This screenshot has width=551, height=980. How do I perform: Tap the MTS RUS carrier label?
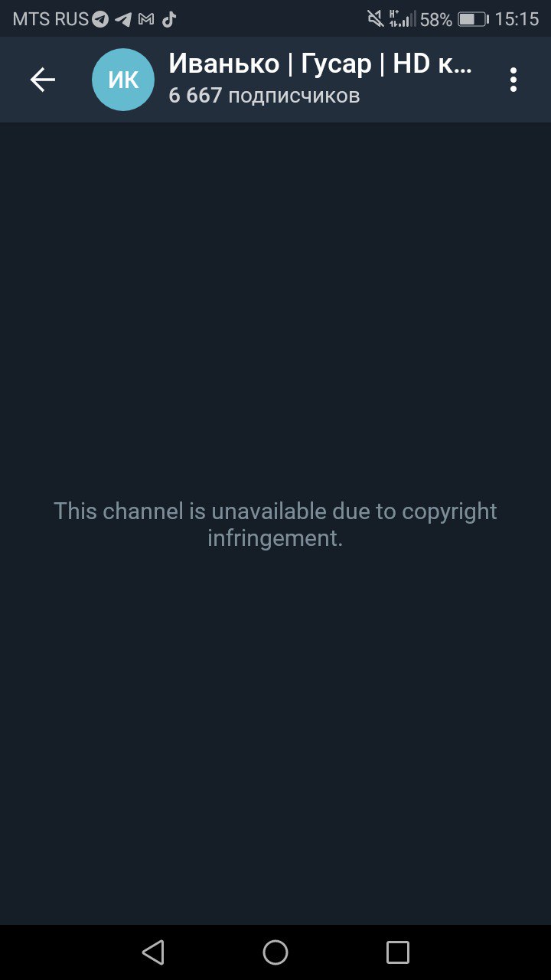pos(51,20)
